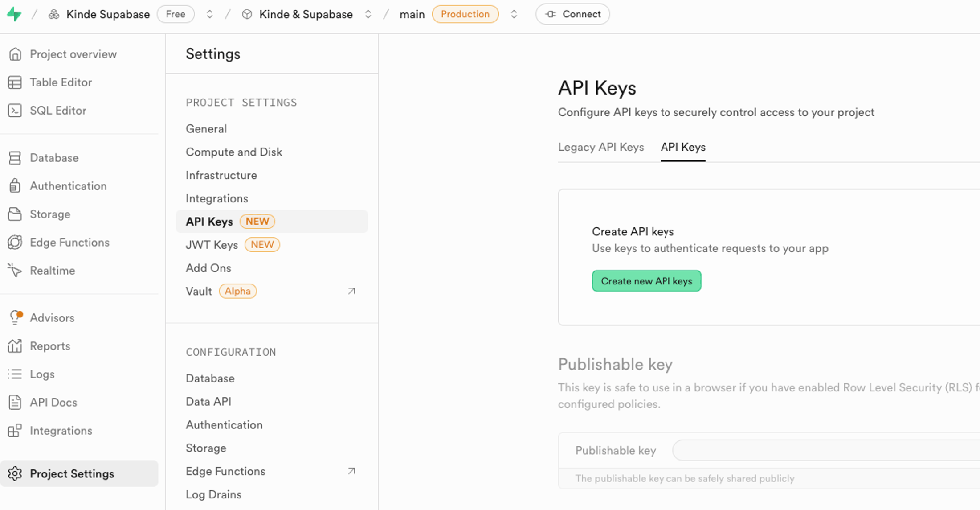Open the Logs section

click(42, 374)
